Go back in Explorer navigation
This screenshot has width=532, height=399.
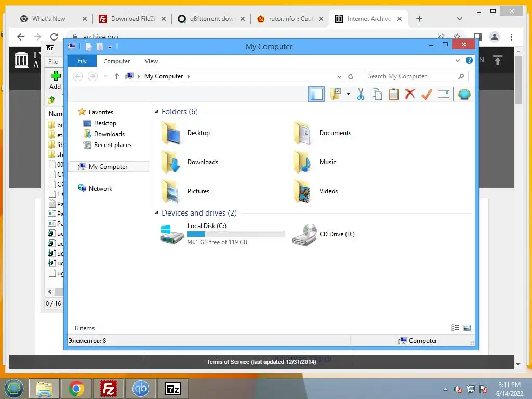78,76
